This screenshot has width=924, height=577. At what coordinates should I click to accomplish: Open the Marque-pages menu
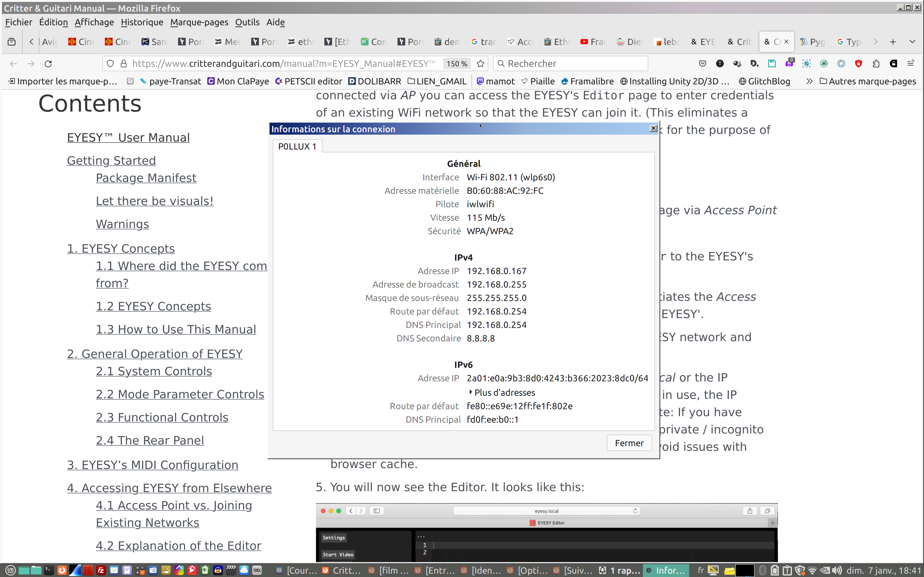[x=199, y=22]
